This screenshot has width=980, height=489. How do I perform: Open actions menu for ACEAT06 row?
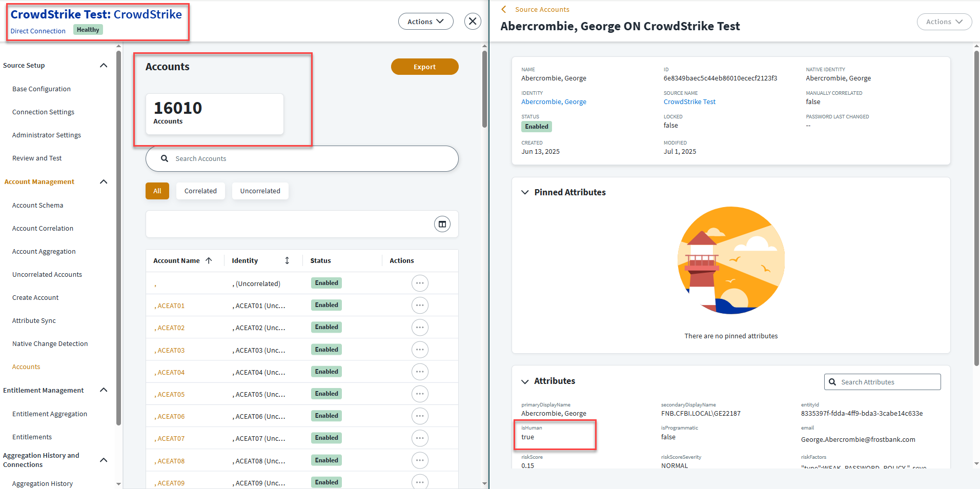tap(420, 416)
